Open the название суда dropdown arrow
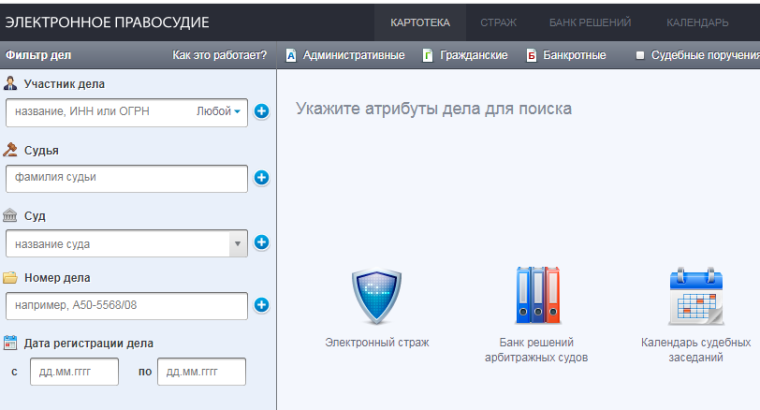The image size is (760, 410). click(237, 243)
